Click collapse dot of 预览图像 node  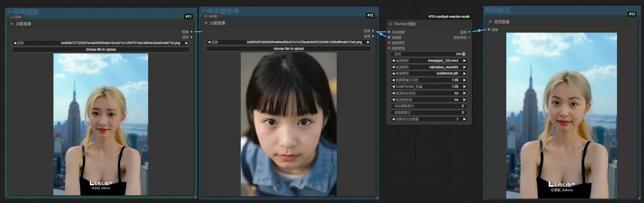click(x=489, y=21)
